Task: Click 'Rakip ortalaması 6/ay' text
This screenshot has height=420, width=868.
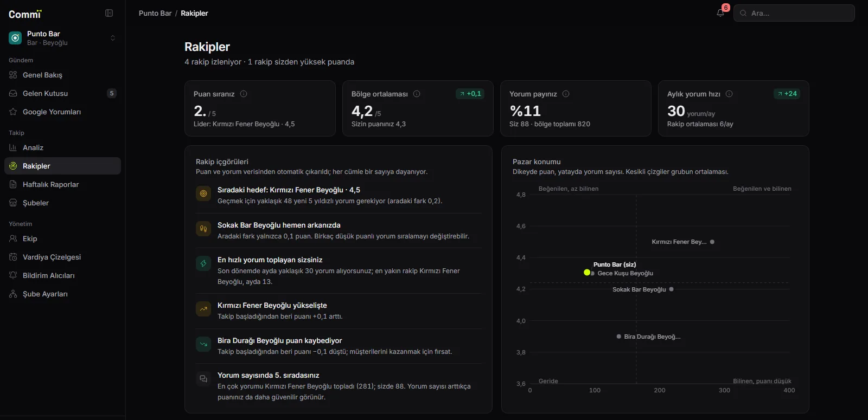Action: 700,124
